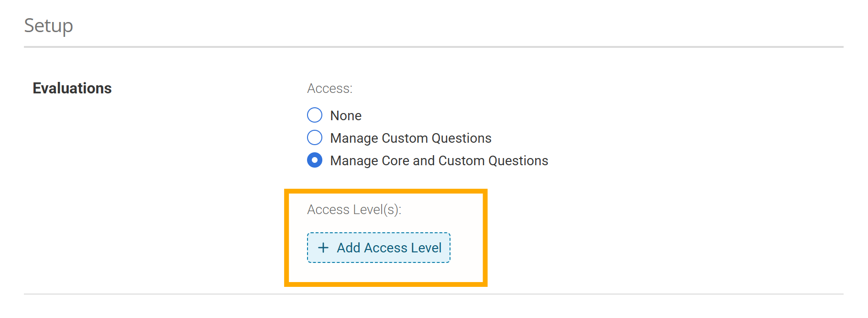The width and height of the screenshot is (868, 318).
Task: Select the None access radio button
Action: tap(315, 115)
